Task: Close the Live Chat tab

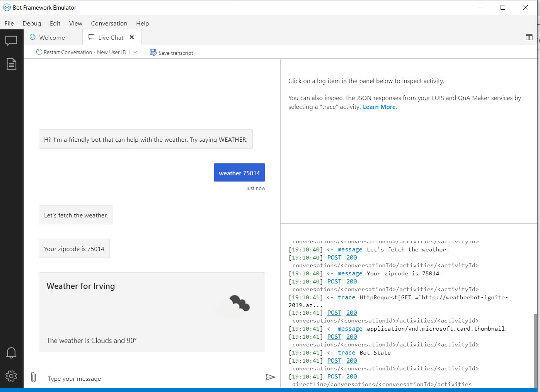Action: pyautogui.click(x=132, y=37)
